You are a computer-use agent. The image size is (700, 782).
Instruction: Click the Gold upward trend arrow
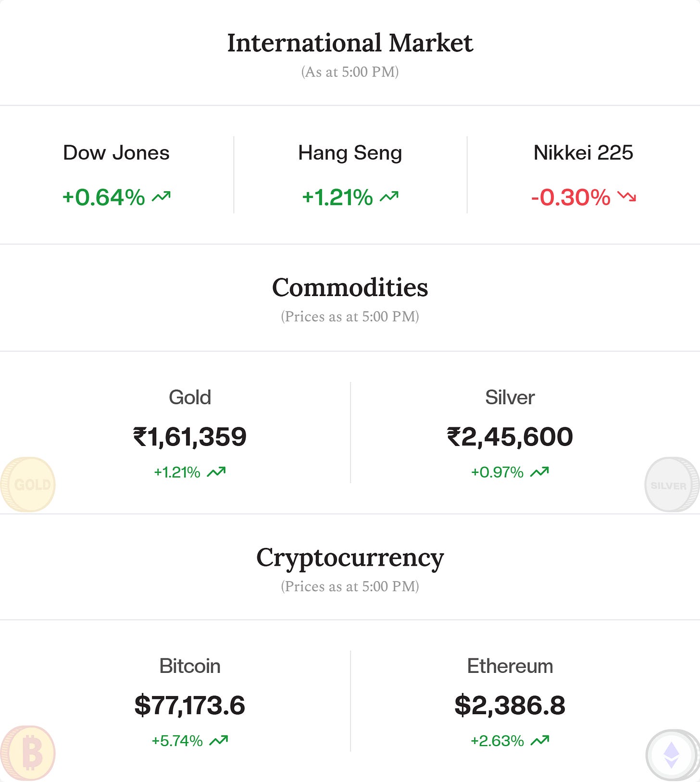click(216, 472)
